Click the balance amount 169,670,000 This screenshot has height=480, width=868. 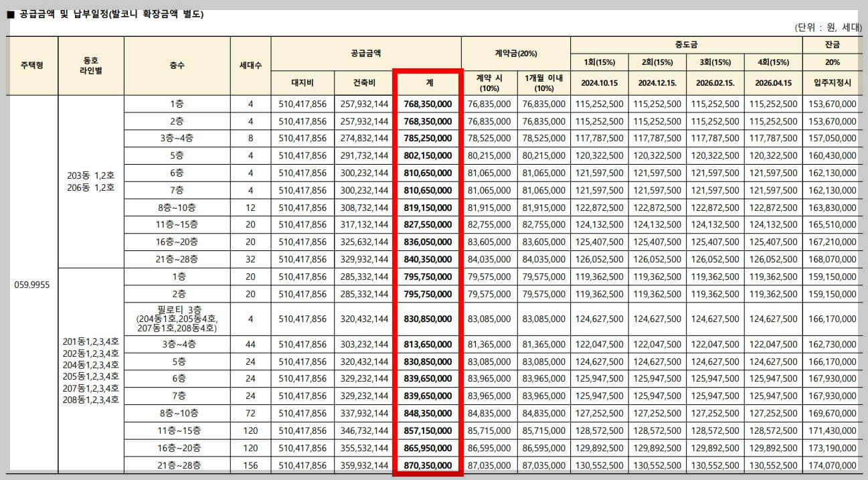832,413
